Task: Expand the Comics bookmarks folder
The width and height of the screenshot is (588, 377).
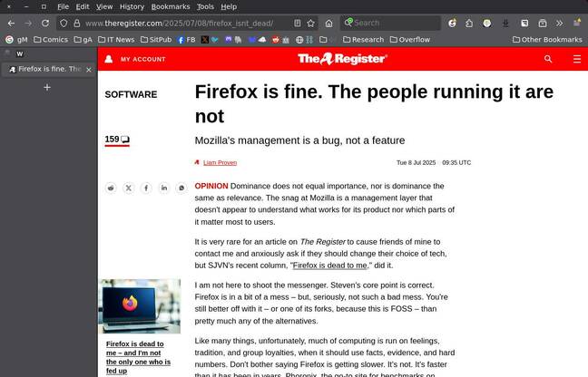Action: pyautogui.click(x=51, y=40)
